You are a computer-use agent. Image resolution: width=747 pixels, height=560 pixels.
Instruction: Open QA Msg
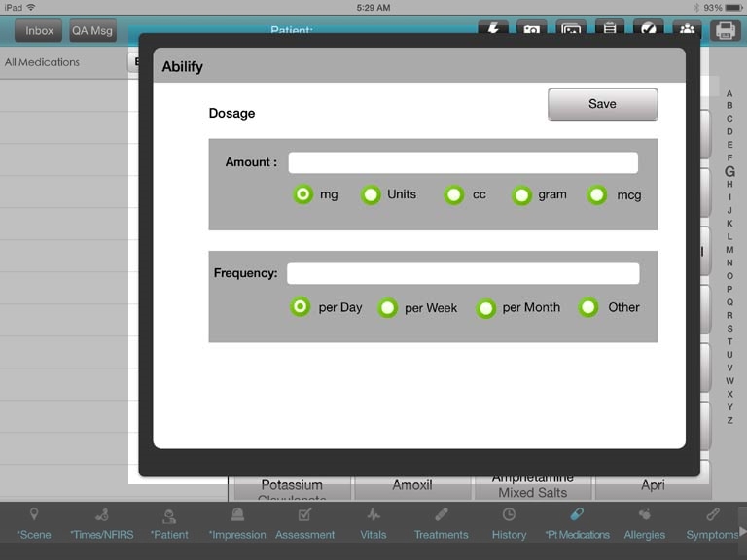92,31
